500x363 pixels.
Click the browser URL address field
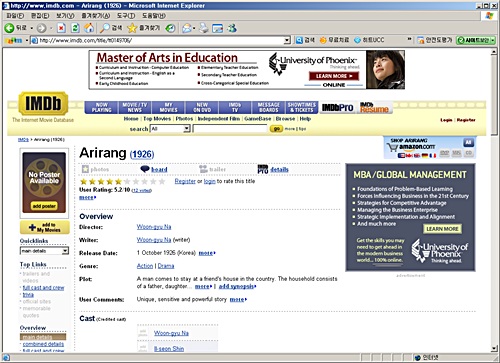161,40
